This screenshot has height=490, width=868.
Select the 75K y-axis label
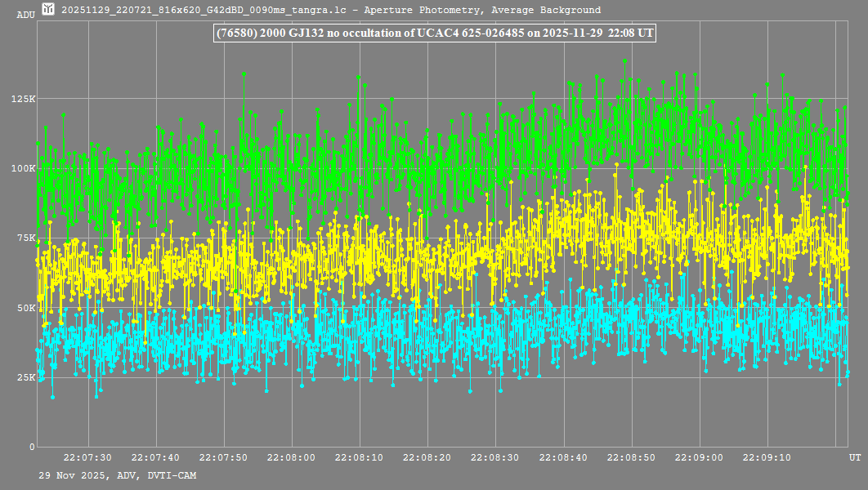26,238
